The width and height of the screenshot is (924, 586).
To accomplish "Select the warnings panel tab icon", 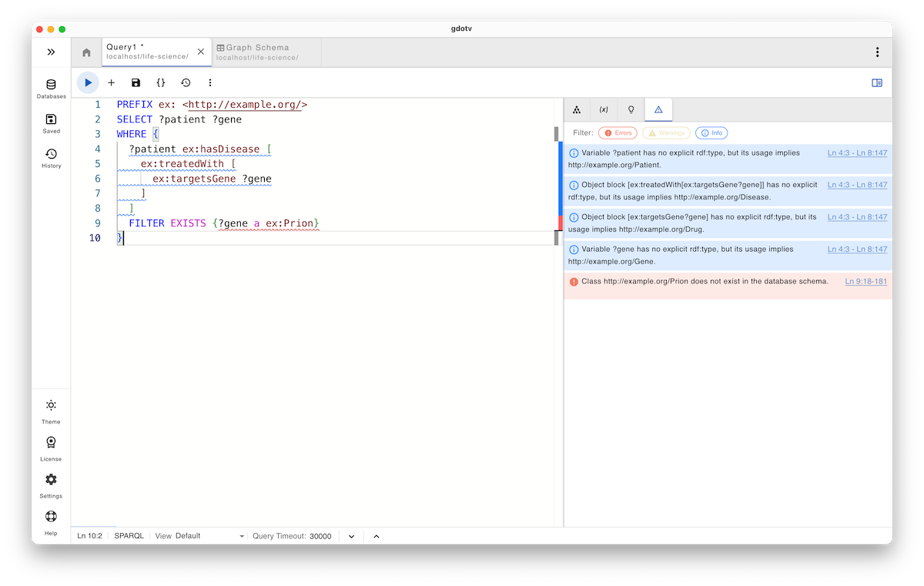I will click(x=658, y=109).
